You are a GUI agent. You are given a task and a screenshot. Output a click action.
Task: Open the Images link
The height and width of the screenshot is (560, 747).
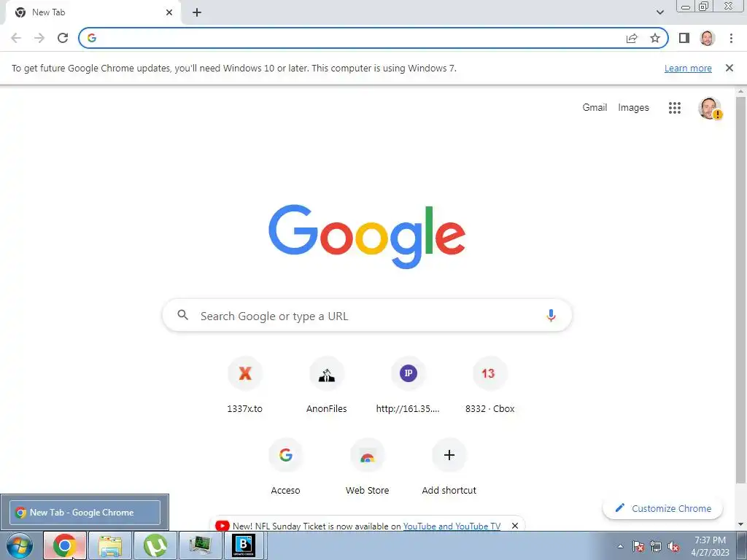click(x=633, y=108)
